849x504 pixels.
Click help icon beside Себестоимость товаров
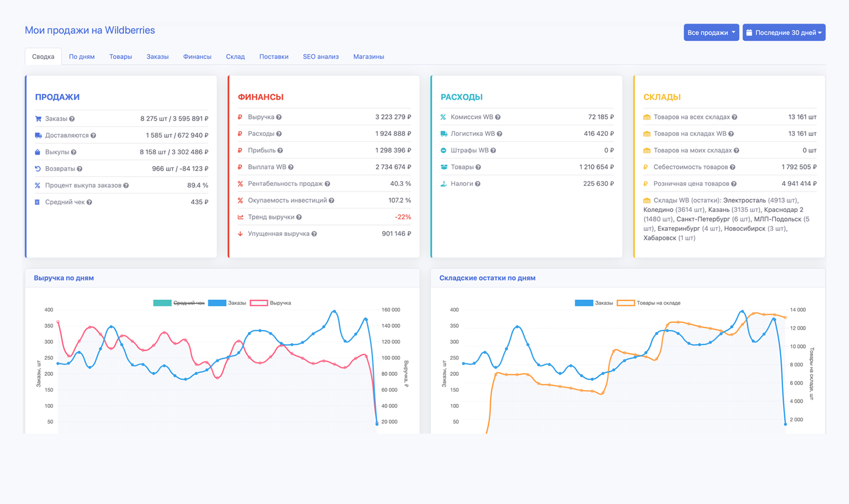pos(733,167)
